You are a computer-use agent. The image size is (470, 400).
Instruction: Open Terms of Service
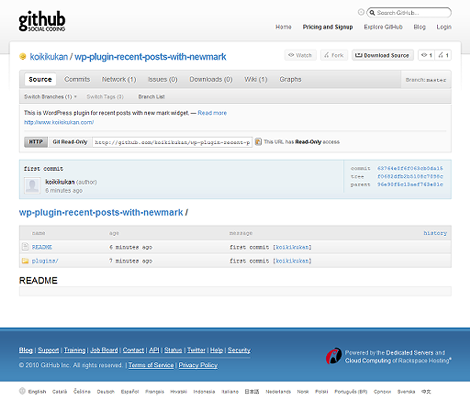pyautogui.click(x=151, y=365)
